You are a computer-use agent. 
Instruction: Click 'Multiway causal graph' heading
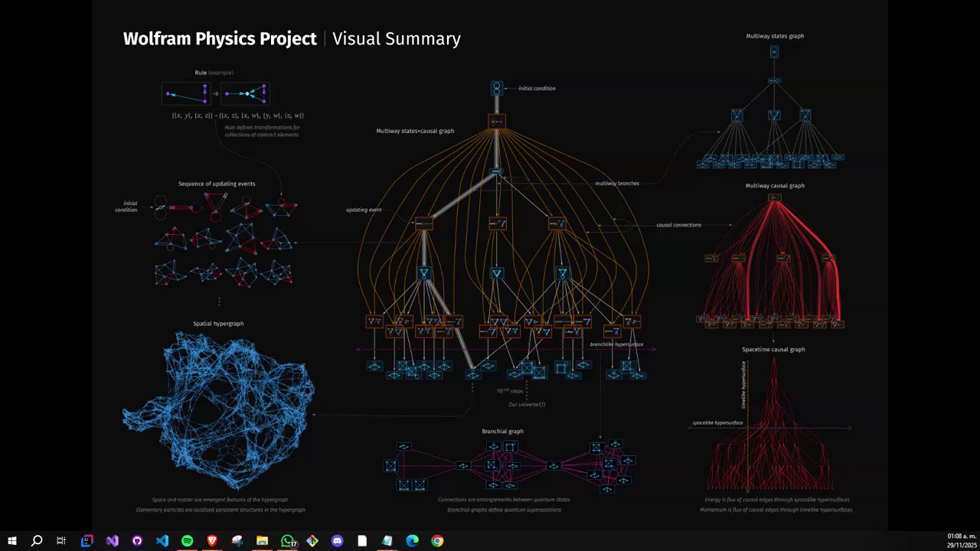coord(775,185)
